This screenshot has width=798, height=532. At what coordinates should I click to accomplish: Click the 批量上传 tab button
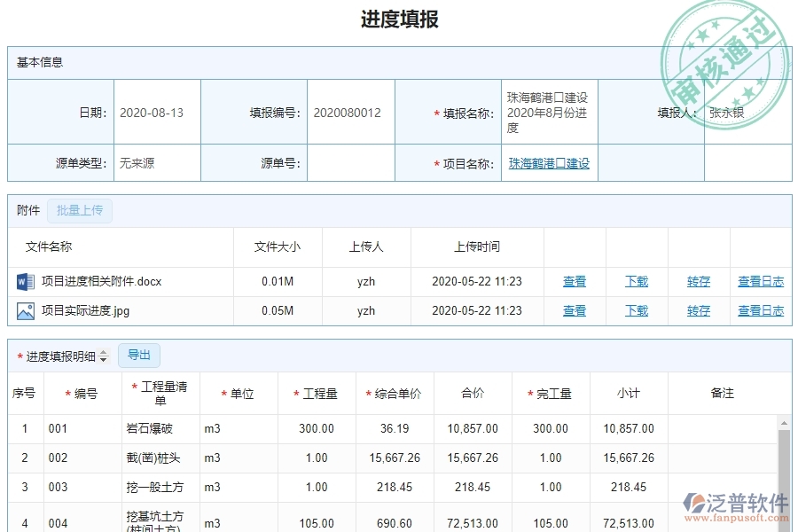(x=80, y=210)
